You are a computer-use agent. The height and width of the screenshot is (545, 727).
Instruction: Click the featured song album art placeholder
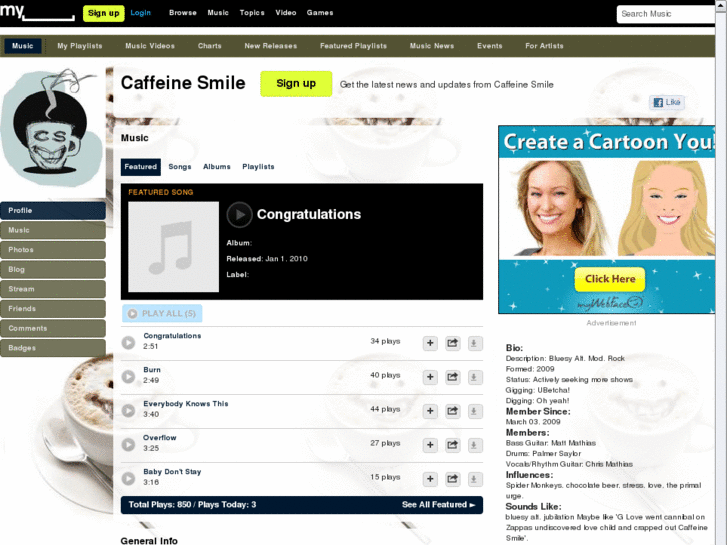pyautogui.click(x=173, y=247)
